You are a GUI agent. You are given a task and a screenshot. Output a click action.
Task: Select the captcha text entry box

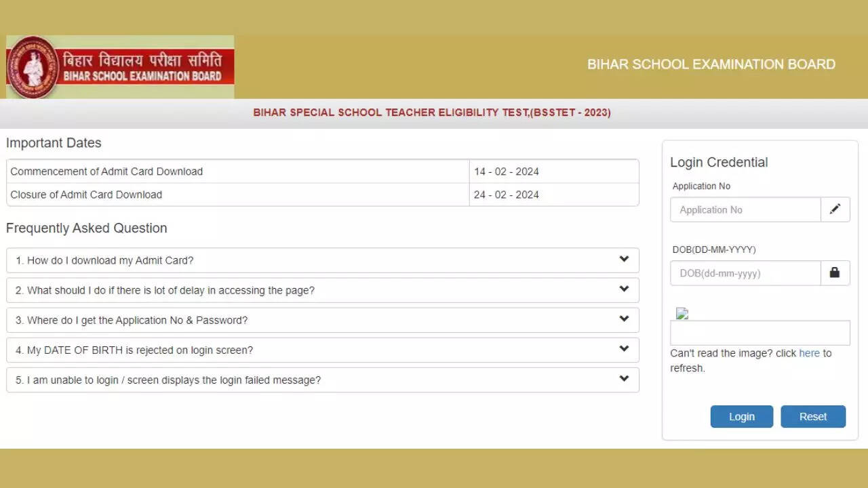[x=759, y=333]
